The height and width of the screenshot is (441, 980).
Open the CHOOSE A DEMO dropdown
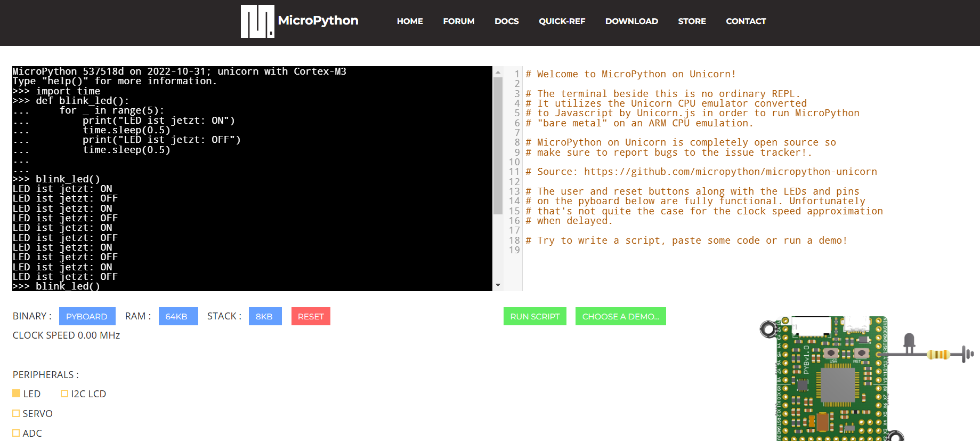[621, 316]
